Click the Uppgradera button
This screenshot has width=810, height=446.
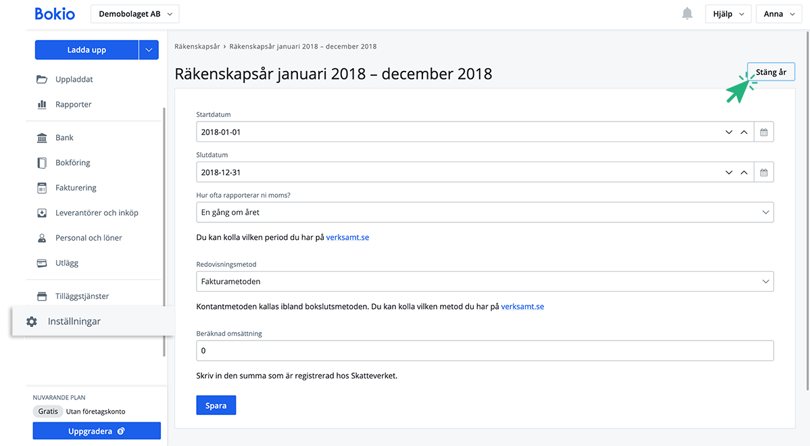(x=97, y=431)
